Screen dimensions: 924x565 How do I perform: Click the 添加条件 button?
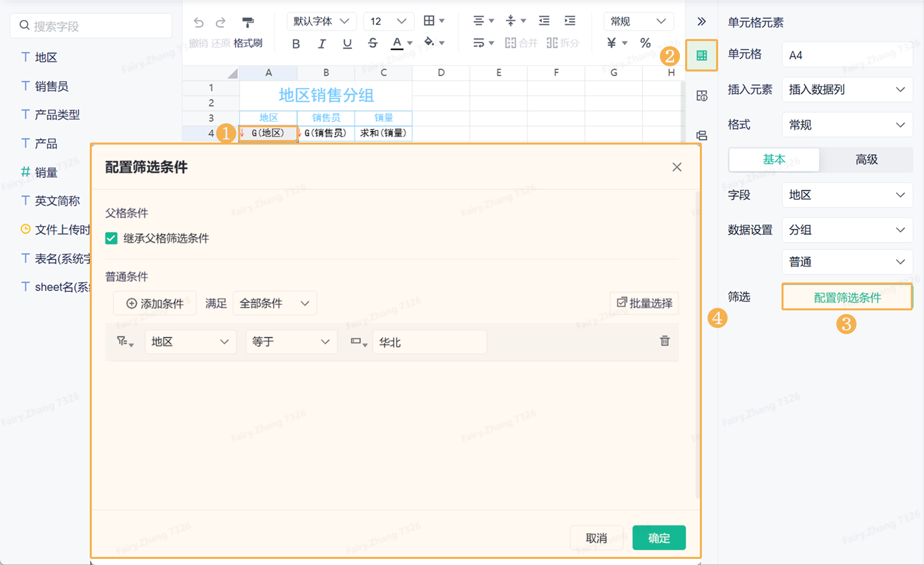155,303
